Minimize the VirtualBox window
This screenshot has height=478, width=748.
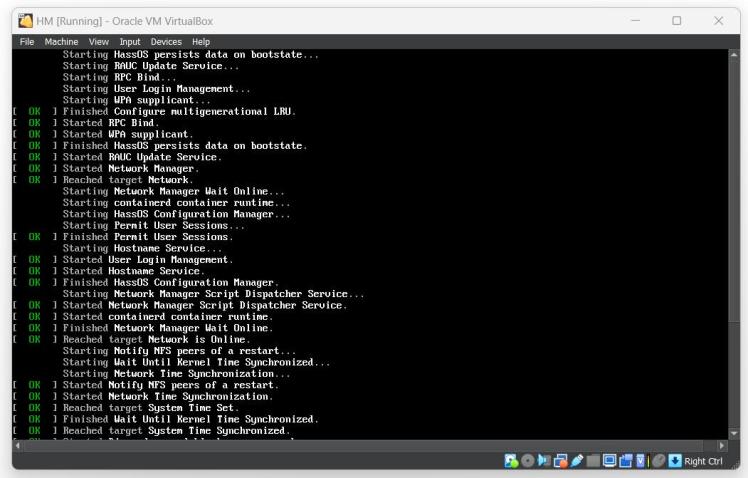[635, 21]
